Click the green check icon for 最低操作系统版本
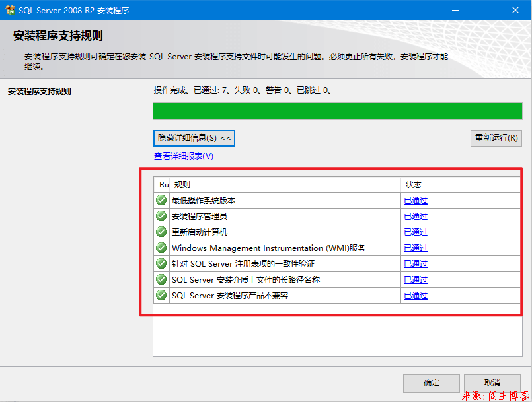Image resolution: width=532 pixels, height=402 pixels. click(161, 200)
